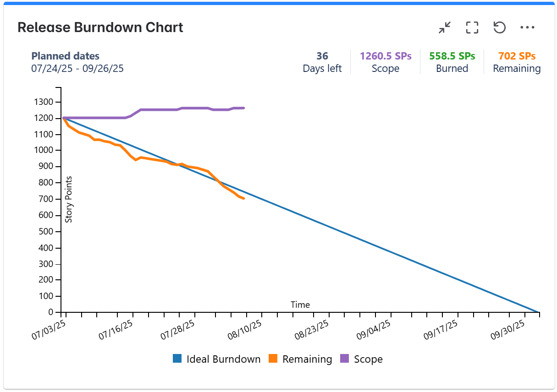Click the 702 SPs Remaining value

(x=517, y=56)
